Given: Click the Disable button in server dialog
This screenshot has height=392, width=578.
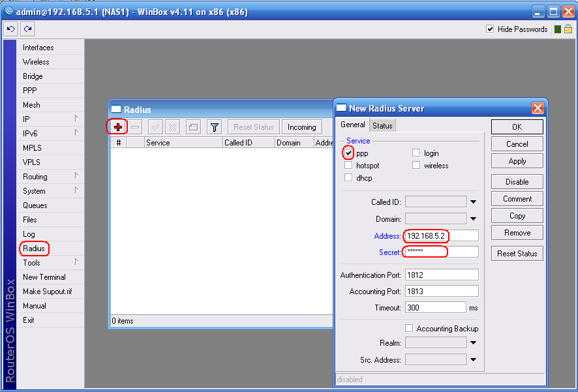Looking at the screenshot, I should pyautogui.click(x=517, y=181).
